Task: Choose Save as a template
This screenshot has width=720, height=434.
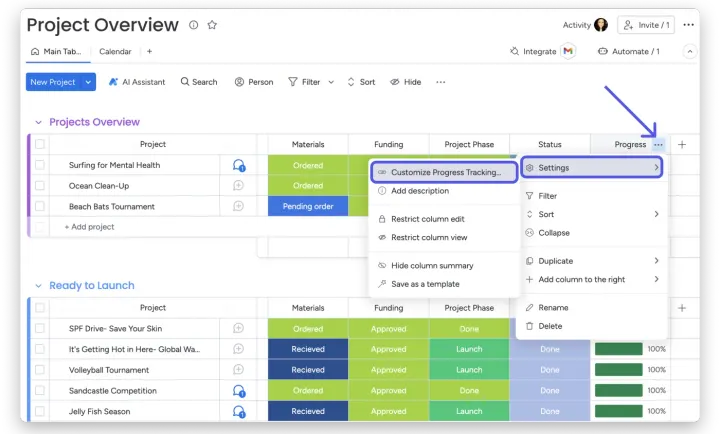Action: pyautogui.click(x=444, y=284)
